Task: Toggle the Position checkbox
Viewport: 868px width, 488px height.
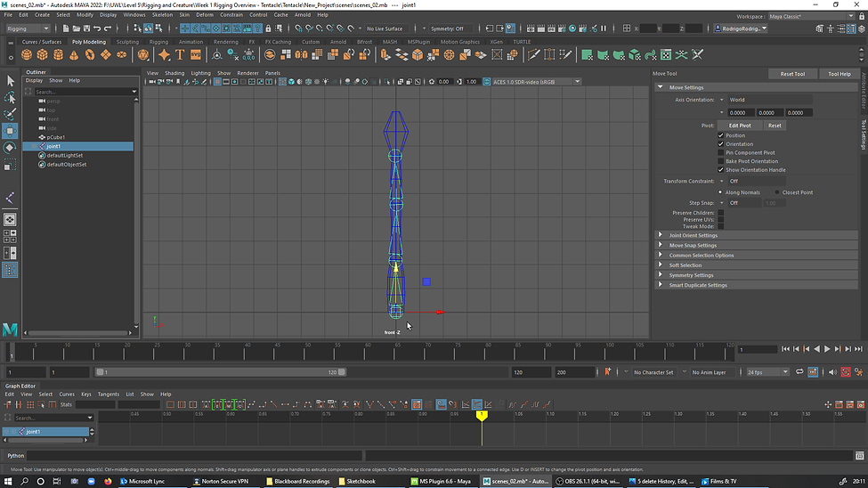Action: pyautogui.click(x=721, y=135)
